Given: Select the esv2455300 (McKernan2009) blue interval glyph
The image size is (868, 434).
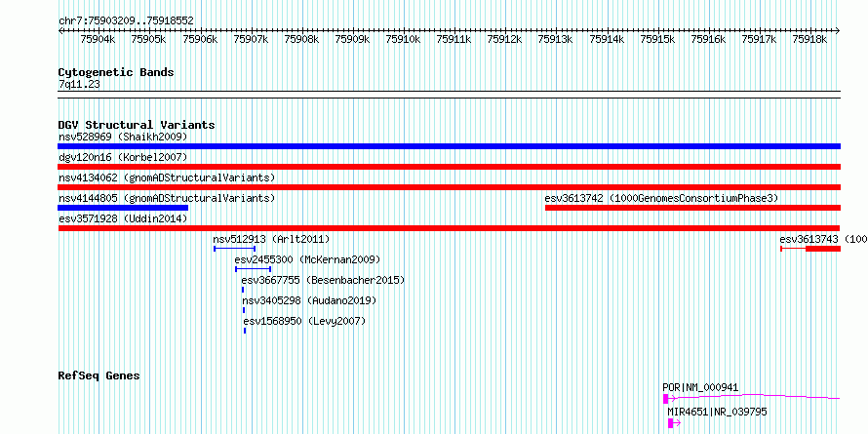Looking at the screenshot, I should coord(253,269).
